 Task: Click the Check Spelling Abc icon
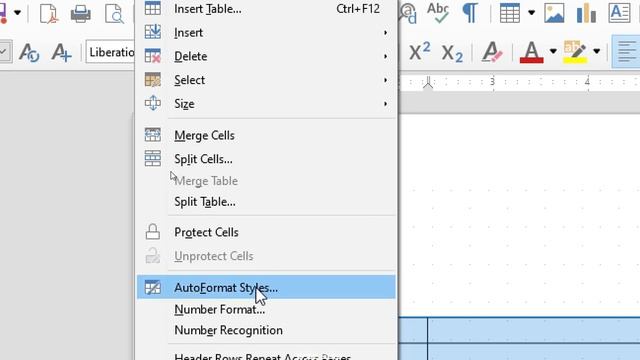click(438, 12)
